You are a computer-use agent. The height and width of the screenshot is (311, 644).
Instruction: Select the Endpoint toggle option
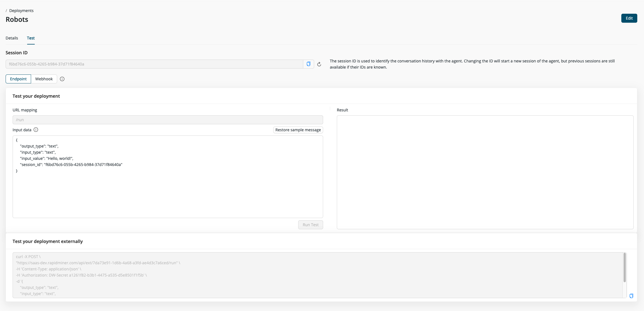(18, 79)
